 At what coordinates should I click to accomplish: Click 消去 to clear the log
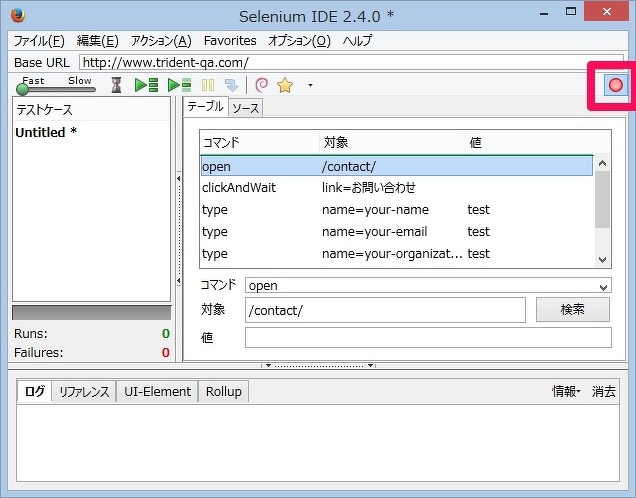[x=603, y=392]
